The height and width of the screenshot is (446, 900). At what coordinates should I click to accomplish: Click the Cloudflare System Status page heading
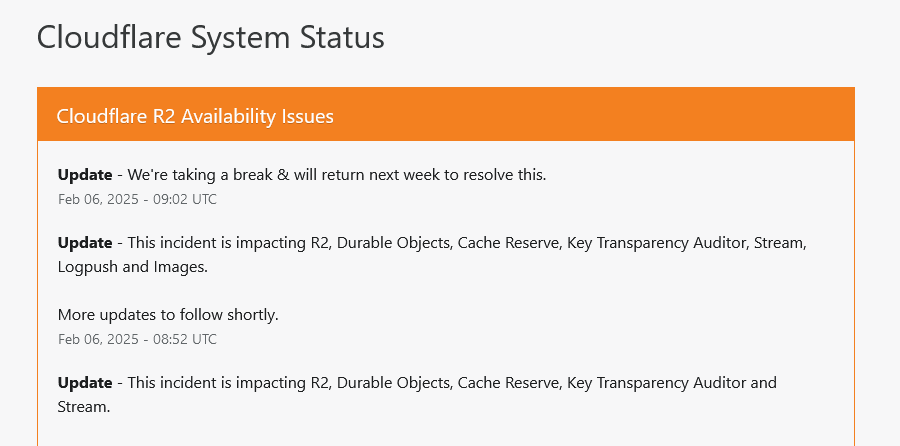(x=211, y=37)
